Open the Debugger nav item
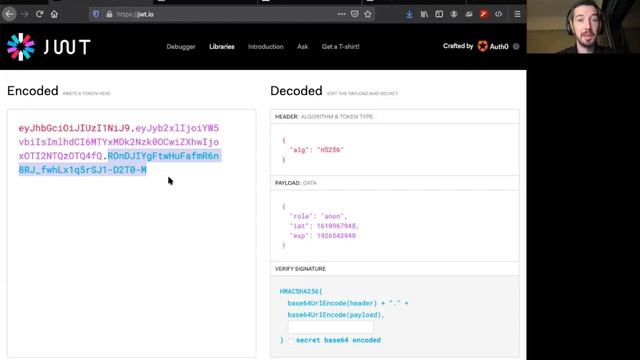Image resolution: width=640 pixels, height=360 pixels. [x=181, y=47]
